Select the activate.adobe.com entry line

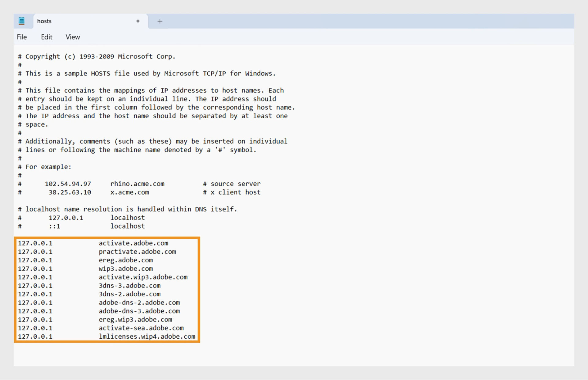105,243
